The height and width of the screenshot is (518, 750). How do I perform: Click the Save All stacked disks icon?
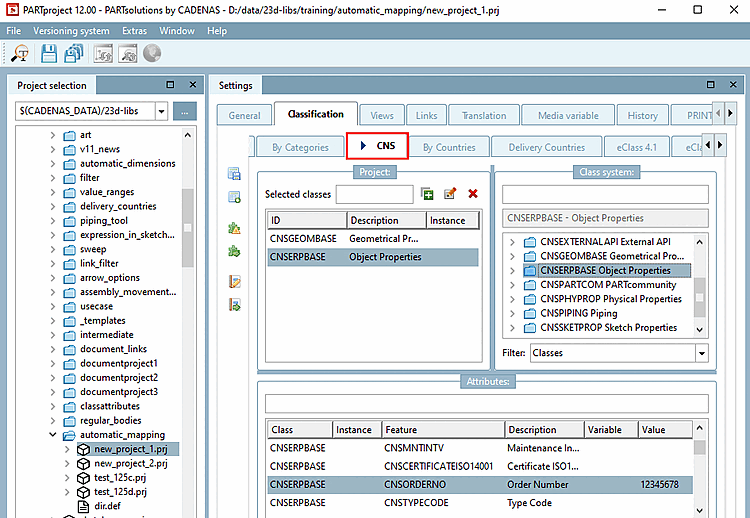(73, 54)
